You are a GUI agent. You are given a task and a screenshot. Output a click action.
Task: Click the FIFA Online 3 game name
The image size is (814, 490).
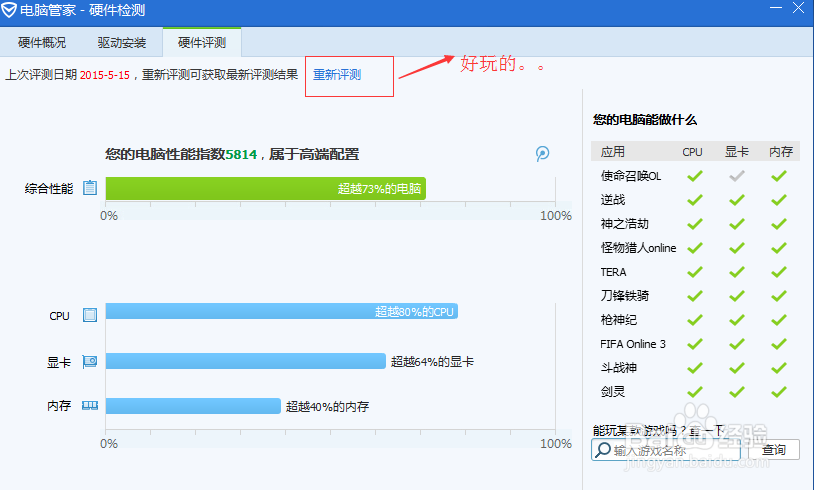coord(633,344)
